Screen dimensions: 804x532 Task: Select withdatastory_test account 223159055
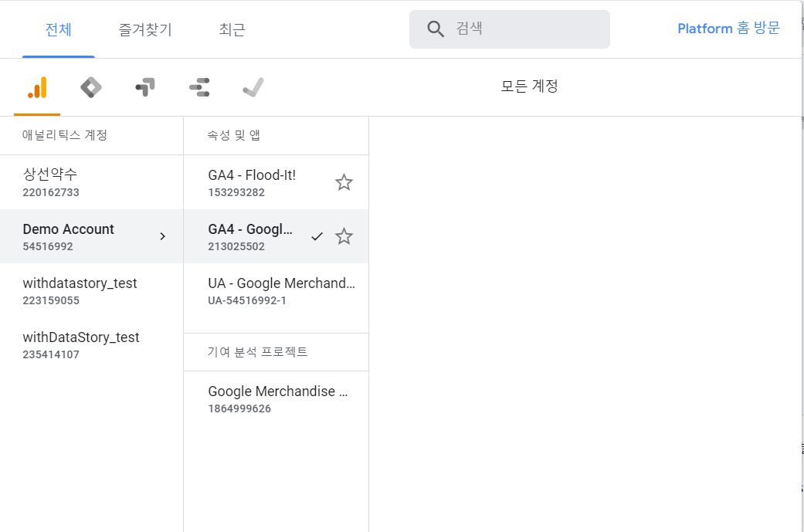tap(92, 290)
